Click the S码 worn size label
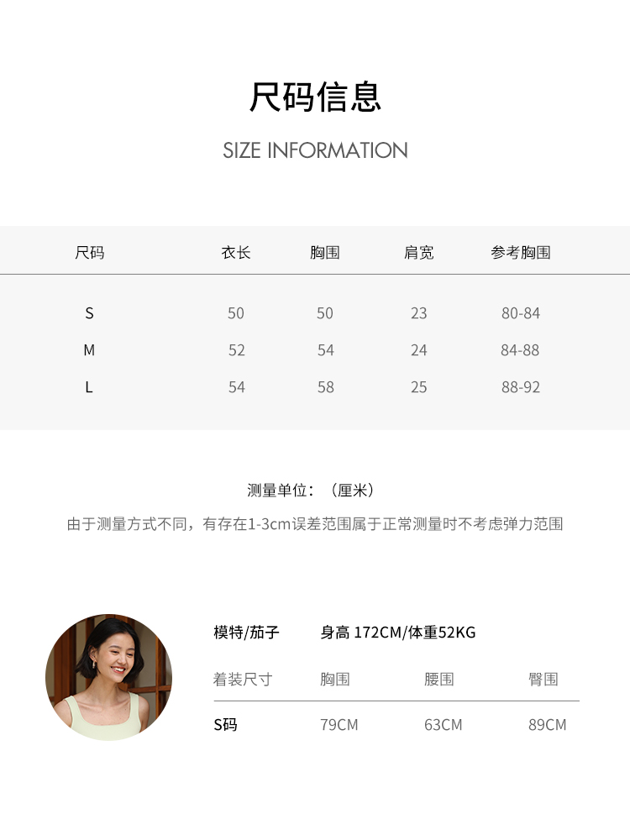Image resolution: width=630 pixels, height=840 pixels. pyautogui.click(x=225, y=724)
